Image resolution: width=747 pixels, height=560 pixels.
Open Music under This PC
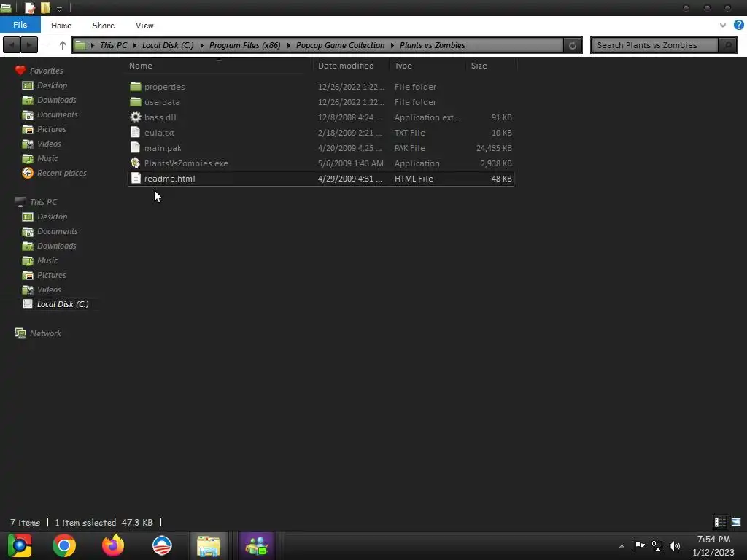pos(47,260)
